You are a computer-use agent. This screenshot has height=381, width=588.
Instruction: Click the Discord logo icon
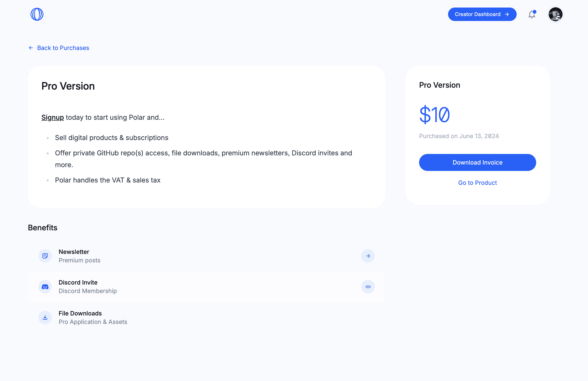(45, 287)
